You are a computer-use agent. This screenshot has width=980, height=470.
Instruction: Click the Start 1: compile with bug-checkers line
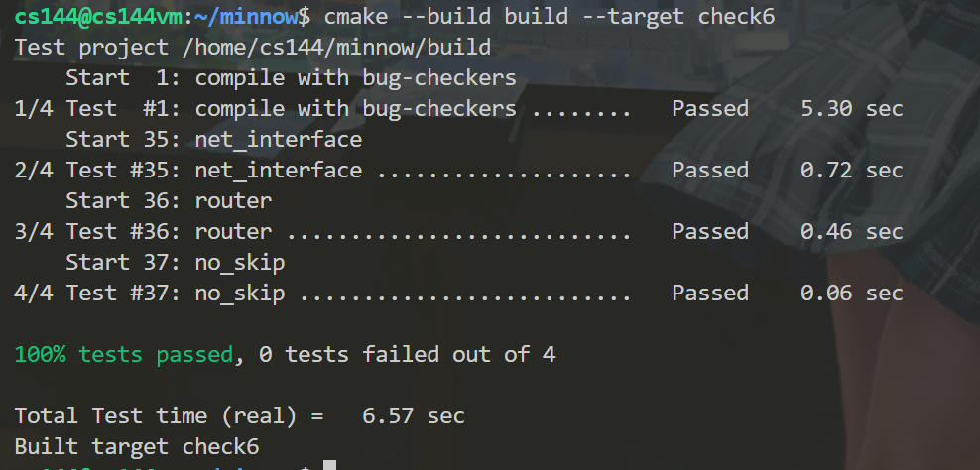click(x=292, y=78)
